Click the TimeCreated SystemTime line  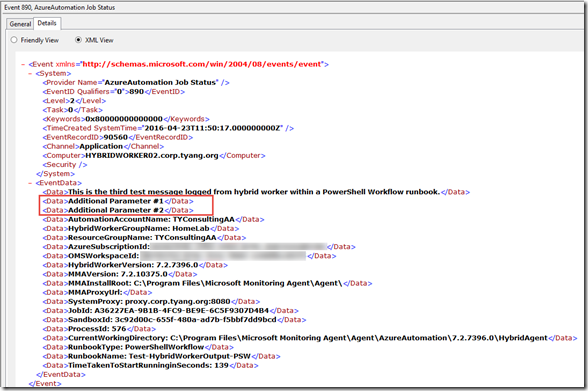(168, 128)
